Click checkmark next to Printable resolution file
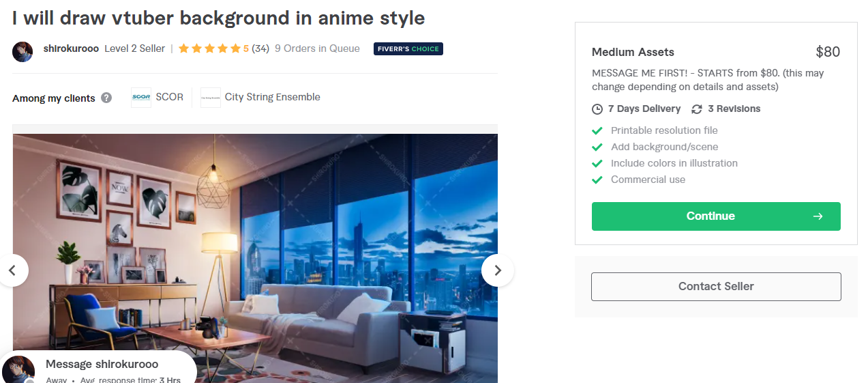The image size is (868, 383). (597, 130)
